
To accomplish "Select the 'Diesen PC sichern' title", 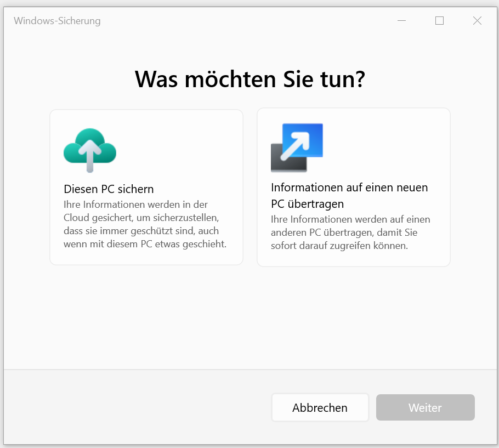I will [x=109, y=189].
